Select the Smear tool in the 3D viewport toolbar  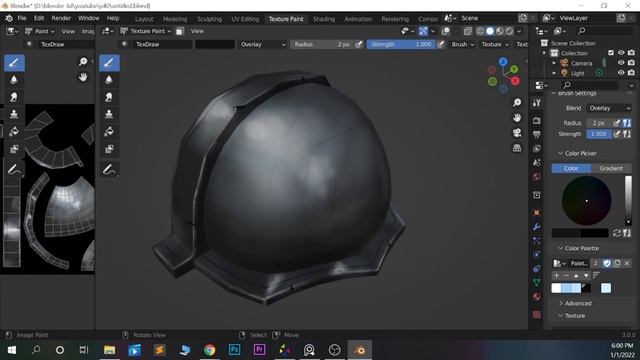(x=109, y=97)
